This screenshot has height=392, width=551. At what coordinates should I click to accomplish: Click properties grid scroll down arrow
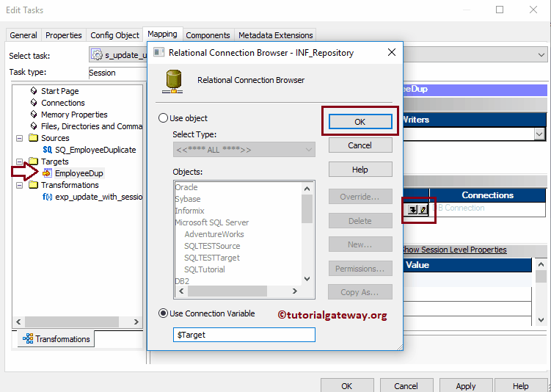541,320
